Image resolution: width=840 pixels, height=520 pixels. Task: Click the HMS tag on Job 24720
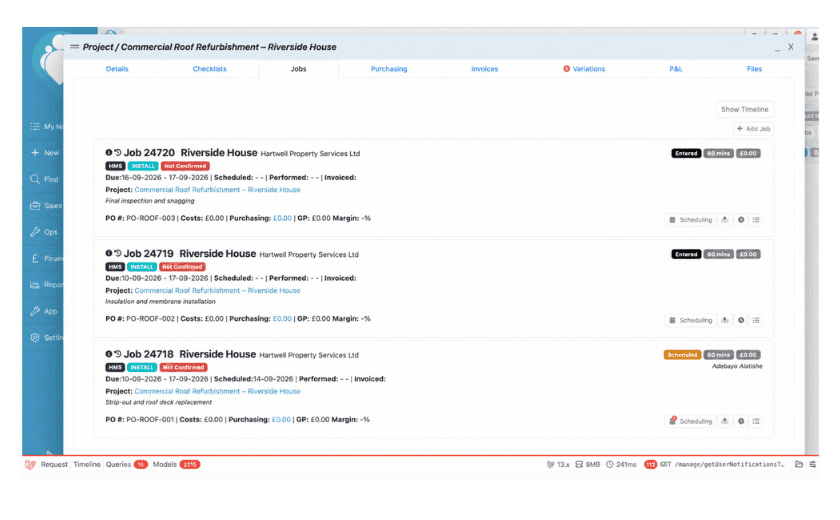(115, 166)
